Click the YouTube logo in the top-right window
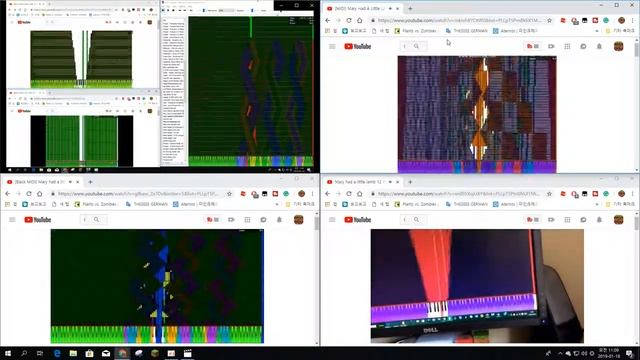Viewport: 640px width, 360px height. tap(358, 47)
